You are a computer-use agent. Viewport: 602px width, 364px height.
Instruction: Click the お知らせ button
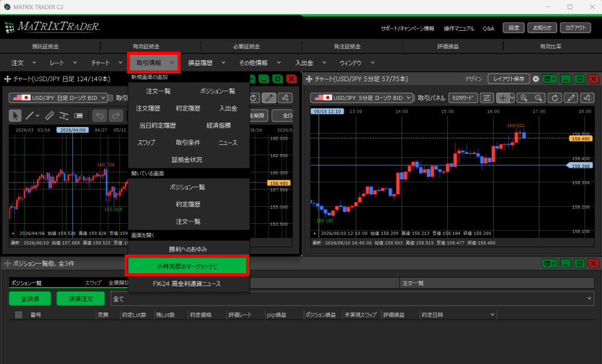[x=542, y=28]
